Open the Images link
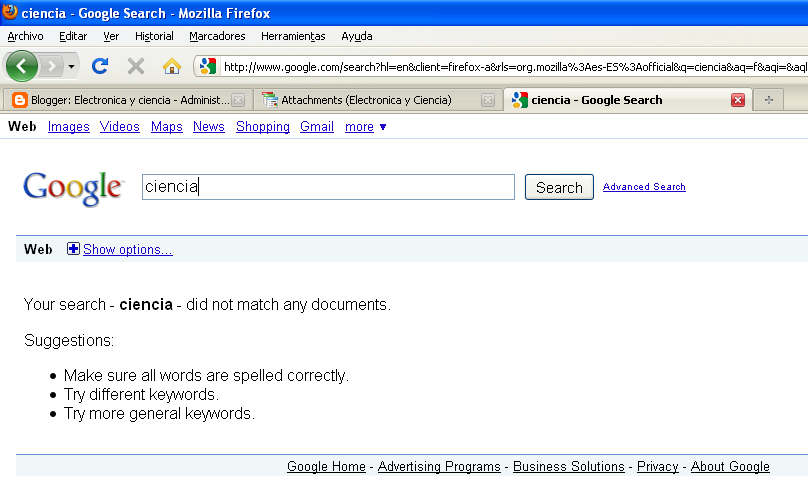Viewport: 808px width, 488px height. (69, 127)
